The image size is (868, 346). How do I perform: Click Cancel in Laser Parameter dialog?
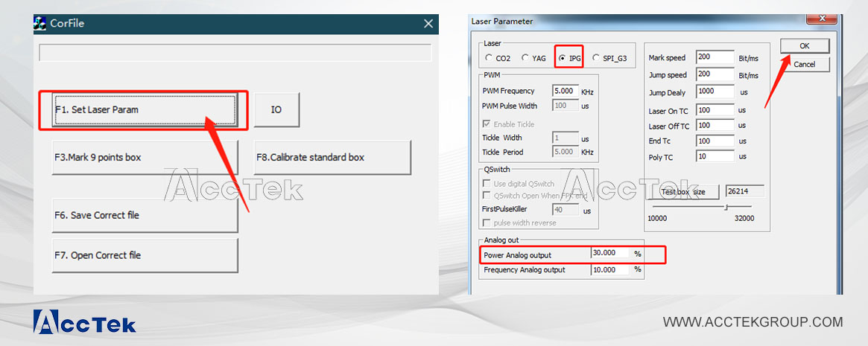tap(805, 65)
